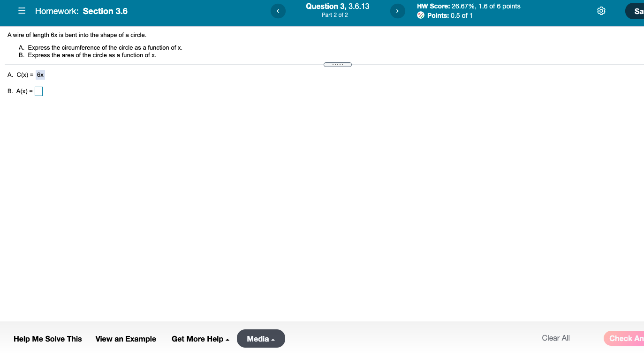Open Help Me Solve This
Image resolution: width=644 pixels, height=357 pixels.
(48, 339)
